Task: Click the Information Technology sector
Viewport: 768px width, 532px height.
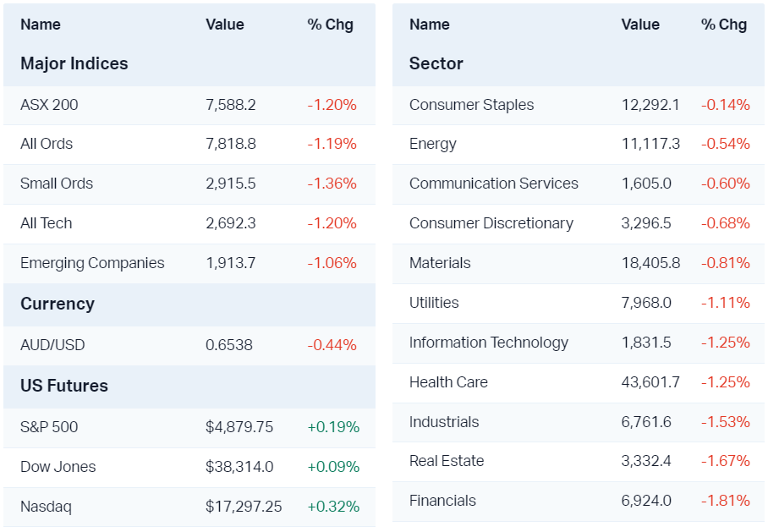Action: 488,343
